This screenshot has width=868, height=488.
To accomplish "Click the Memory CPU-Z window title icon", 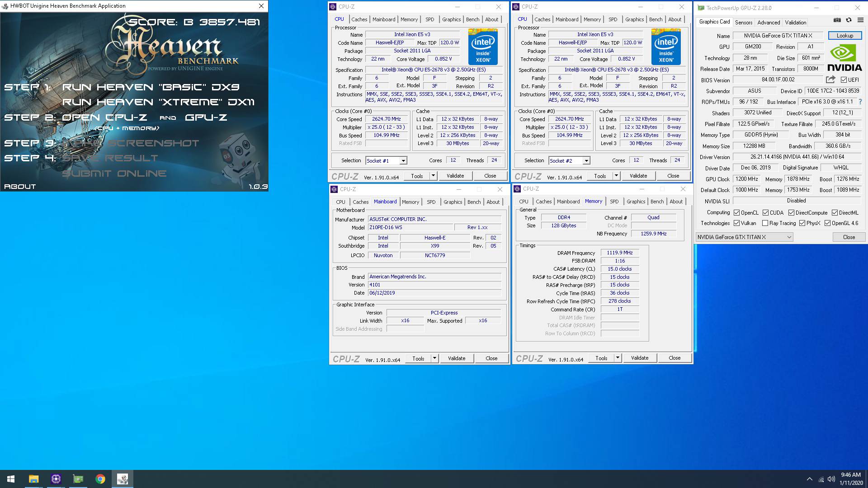I will click(517, 189).
